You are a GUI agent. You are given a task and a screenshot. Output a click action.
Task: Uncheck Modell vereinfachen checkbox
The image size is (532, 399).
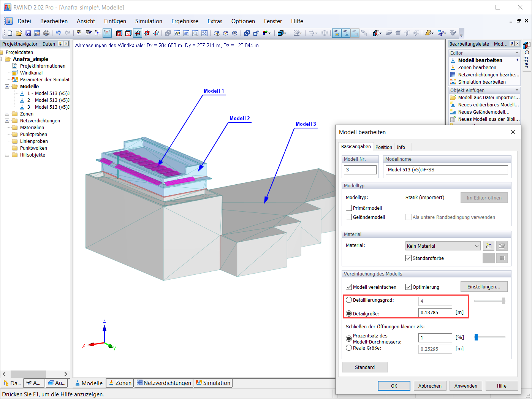pyautogui.click(x=349, y=287)
